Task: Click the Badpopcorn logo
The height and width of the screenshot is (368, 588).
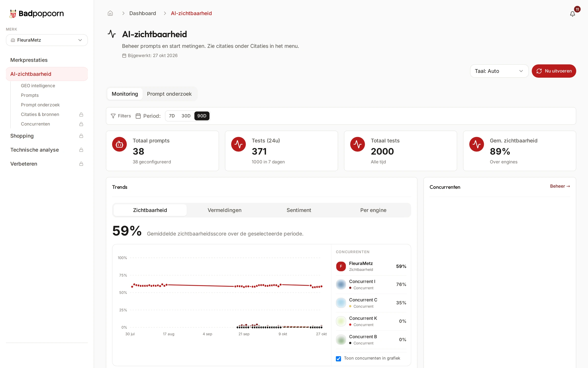Action: pyautogui.click(x=37, y=13)
